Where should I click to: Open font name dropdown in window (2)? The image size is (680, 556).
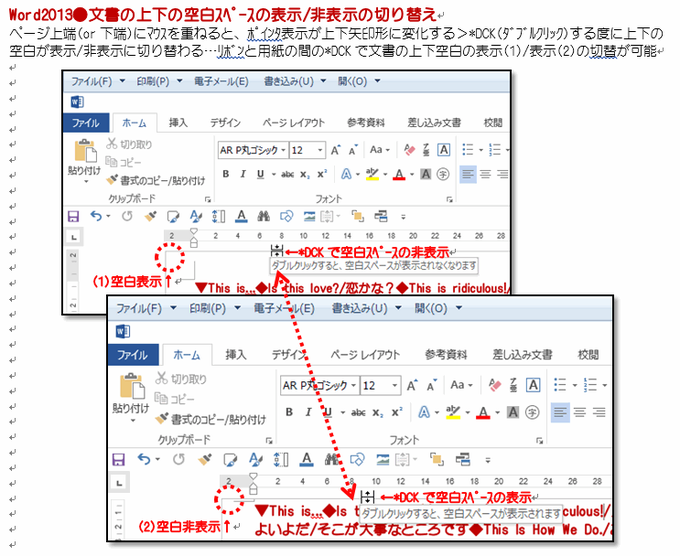point(354,385)
